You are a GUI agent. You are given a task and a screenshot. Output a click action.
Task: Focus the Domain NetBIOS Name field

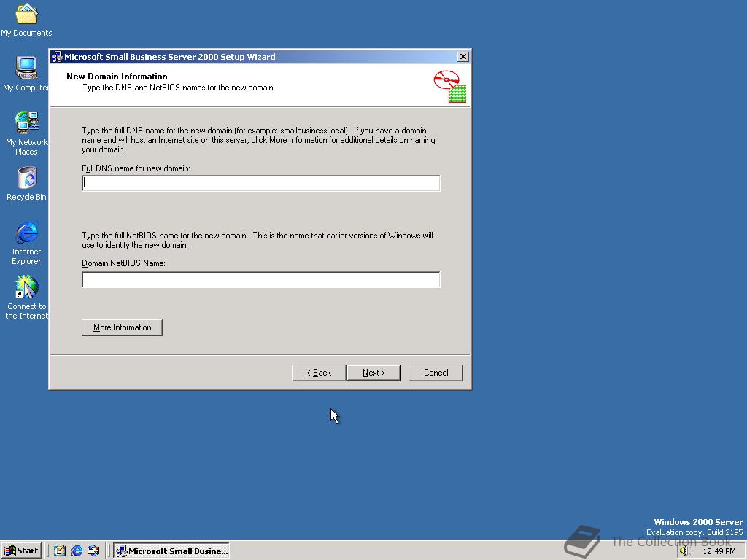[261, 279]
